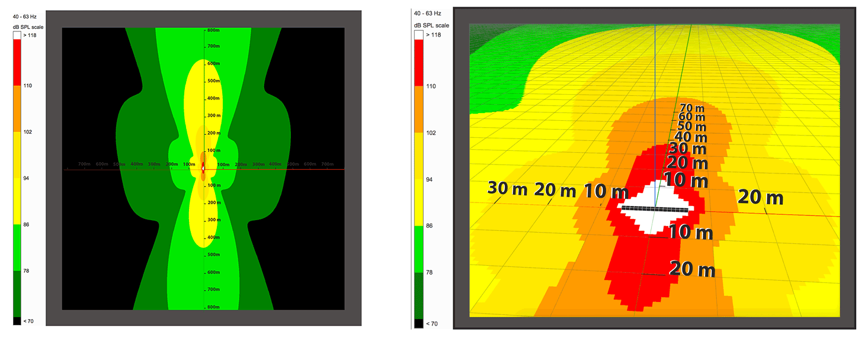Click the black <70 swatch in left legend

coord(17,321)
